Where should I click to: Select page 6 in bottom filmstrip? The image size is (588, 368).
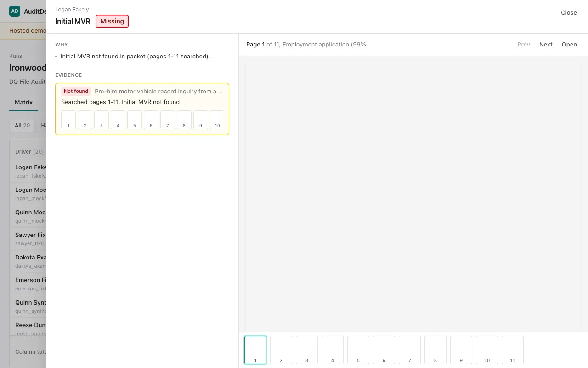[384, 350]
